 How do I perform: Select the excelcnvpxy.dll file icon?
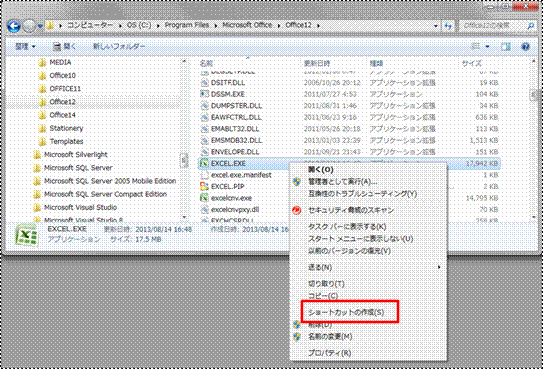click(204, 209)
